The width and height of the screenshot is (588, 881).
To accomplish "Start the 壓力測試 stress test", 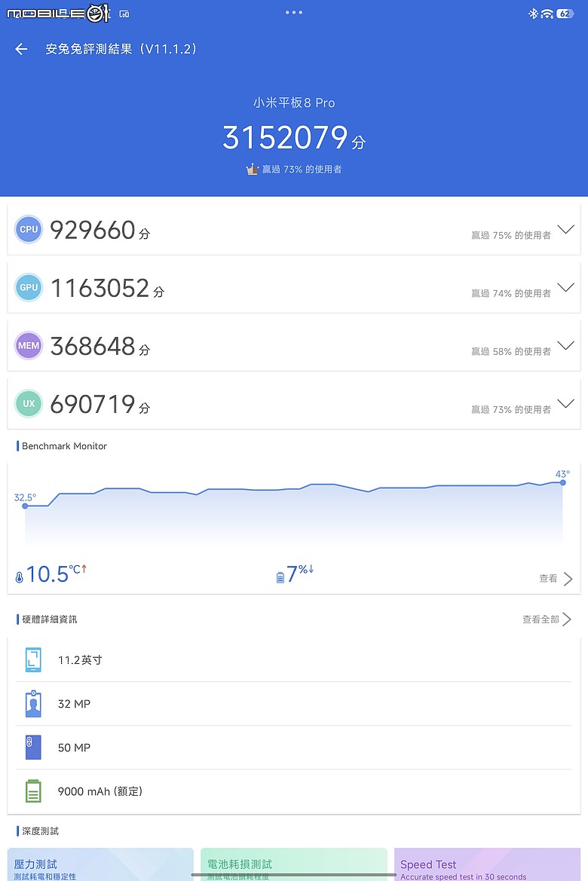I will click(100, 864).
